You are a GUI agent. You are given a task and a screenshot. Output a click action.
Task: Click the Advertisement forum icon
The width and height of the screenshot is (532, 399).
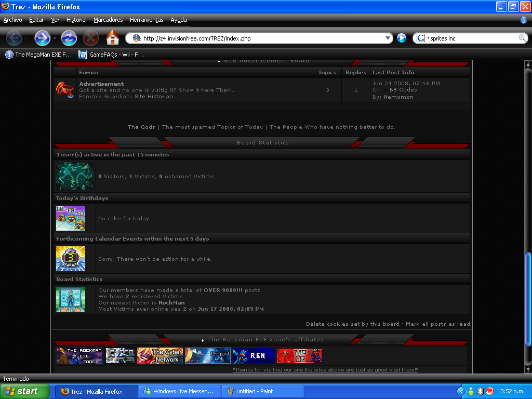(65, 89)
